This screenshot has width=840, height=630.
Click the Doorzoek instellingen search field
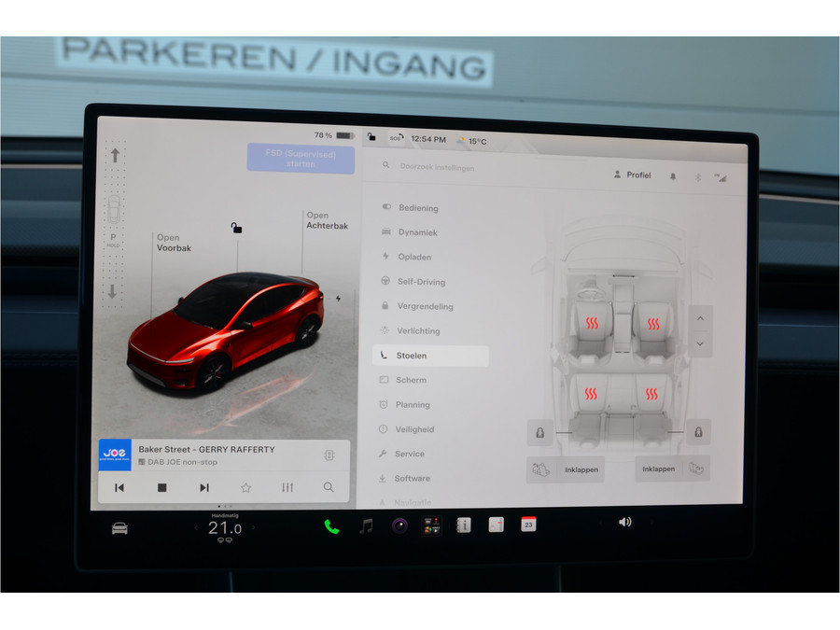coord(437,167)
